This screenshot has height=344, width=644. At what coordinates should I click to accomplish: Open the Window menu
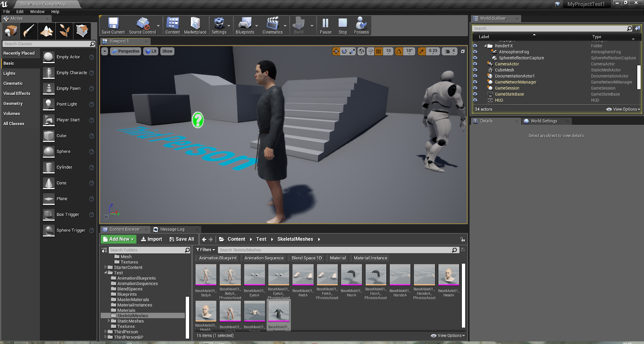click(37, 12)
